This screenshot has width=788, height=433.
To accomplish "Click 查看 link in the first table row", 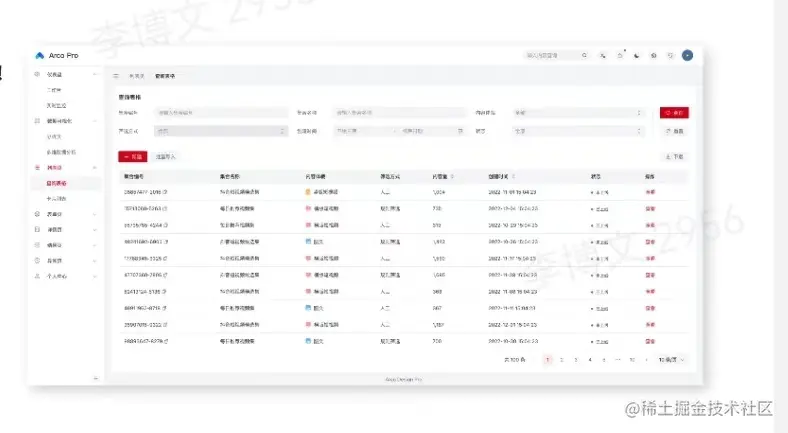I will 650,192.
